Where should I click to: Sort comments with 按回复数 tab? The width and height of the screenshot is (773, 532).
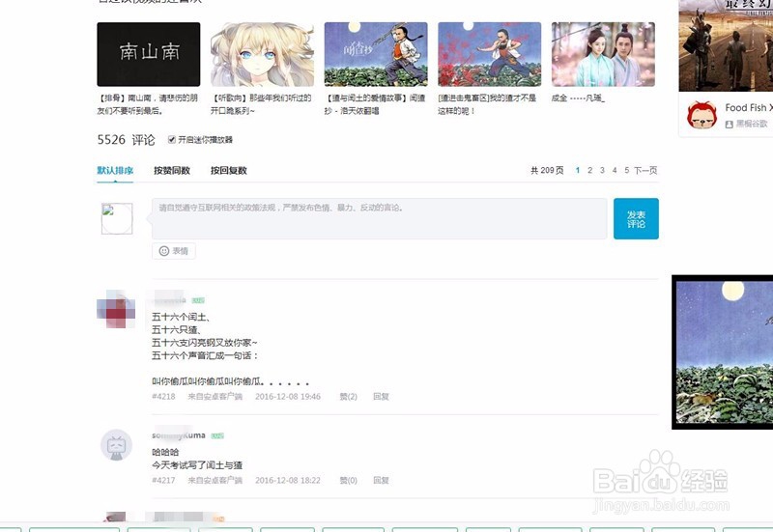228,171
